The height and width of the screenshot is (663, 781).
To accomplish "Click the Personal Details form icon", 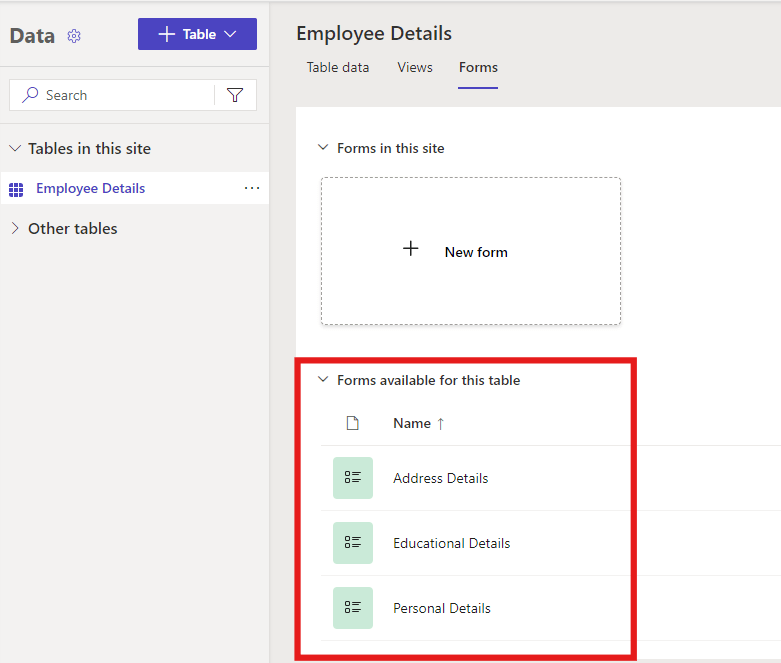I will 353,608.
